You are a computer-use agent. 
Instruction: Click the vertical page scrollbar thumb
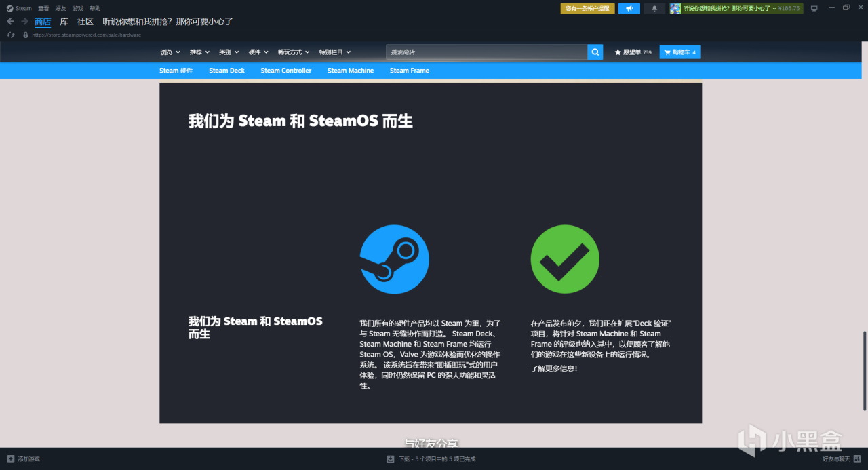pyautogui.click(x=864, y=370)
